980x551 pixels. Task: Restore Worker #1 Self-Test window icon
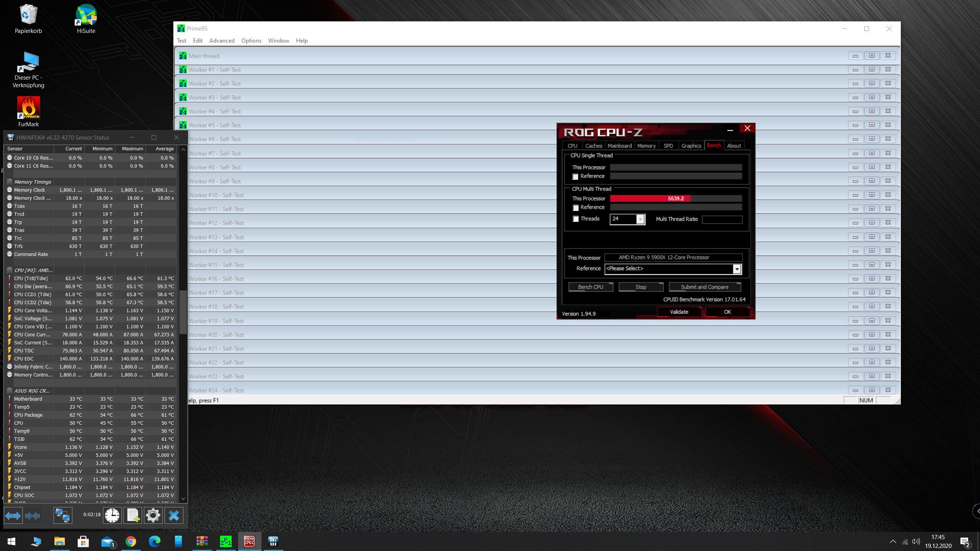pyautogui.click(x=872, y=69)
